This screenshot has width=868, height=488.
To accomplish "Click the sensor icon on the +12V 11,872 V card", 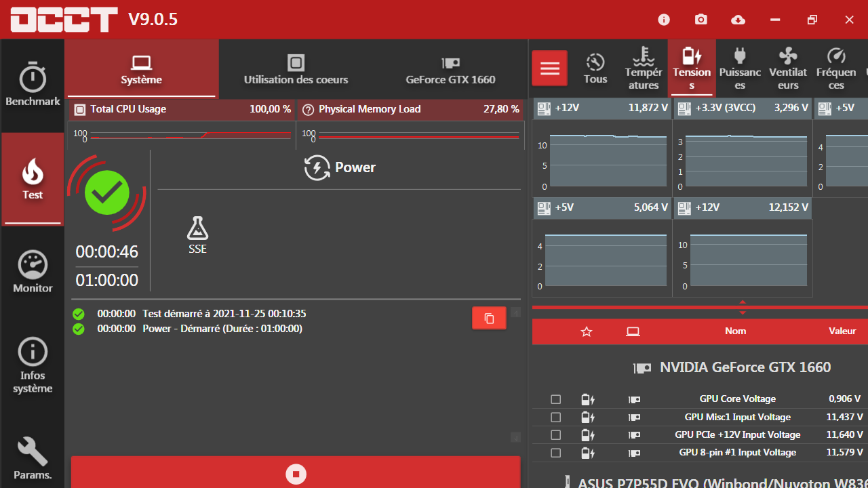I will tap(544, 108).
